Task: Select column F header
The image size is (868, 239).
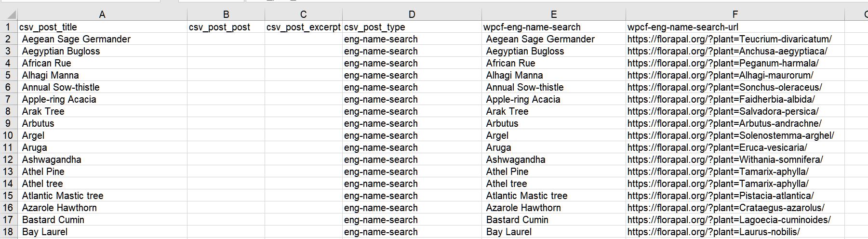Action: [735, 14]
